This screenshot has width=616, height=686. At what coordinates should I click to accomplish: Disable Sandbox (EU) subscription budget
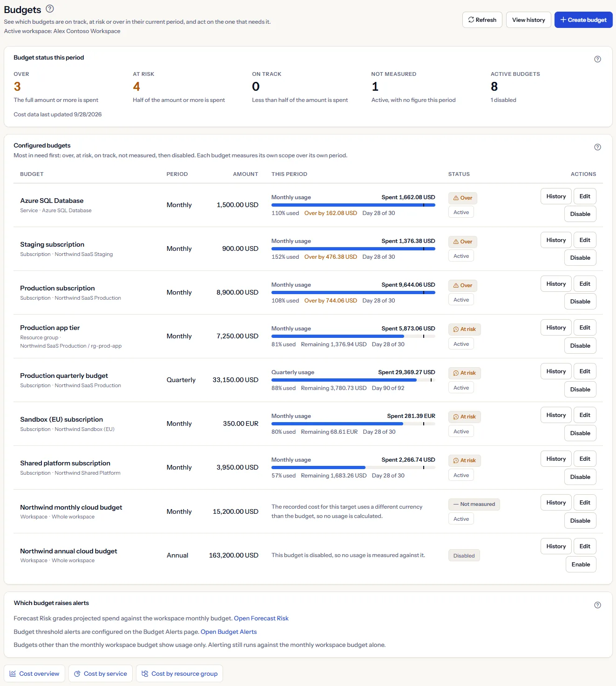point(580,433)
